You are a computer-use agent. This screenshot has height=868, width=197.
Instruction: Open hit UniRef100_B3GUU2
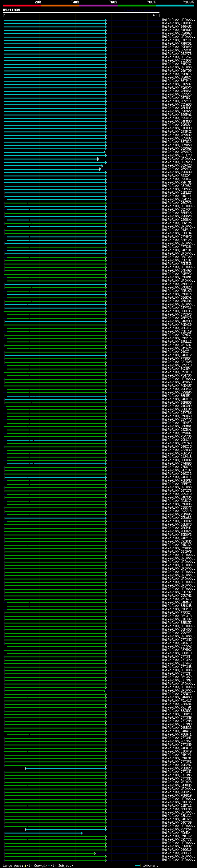[x=177, y=846]
